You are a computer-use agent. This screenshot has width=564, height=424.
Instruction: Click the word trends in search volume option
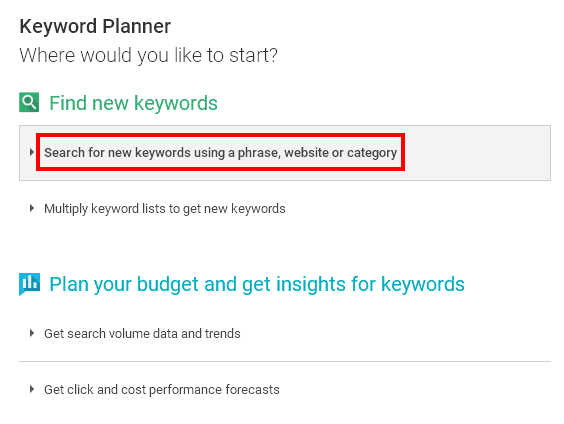[223, 333]
